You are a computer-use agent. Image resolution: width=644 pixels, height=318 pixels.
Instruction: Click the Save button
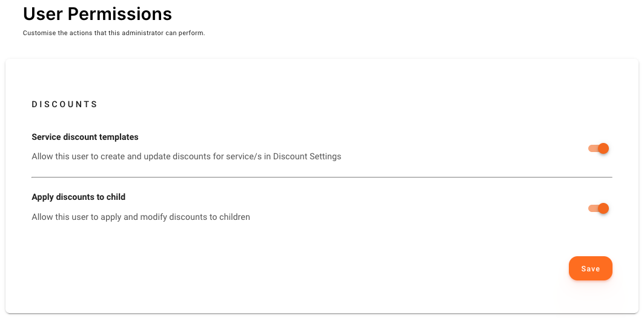coord(590,269)
